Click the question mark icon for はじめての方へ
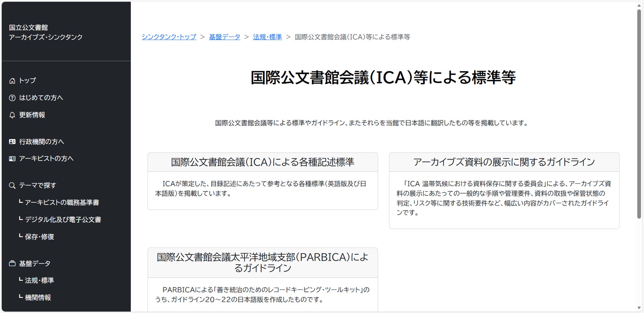644x313 pixels. (12, 98)
